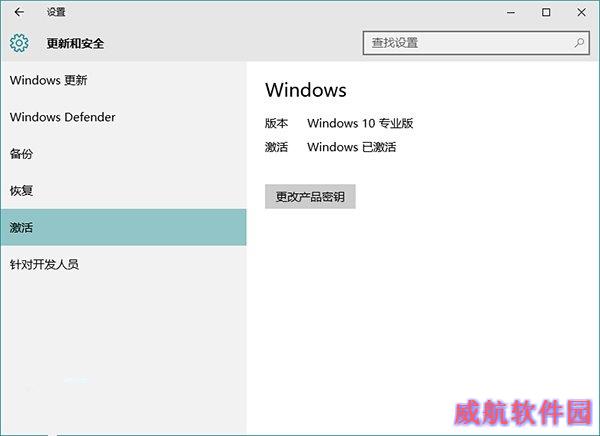Minimize the settings window
The image size is (600, 436).
point(511,12)
